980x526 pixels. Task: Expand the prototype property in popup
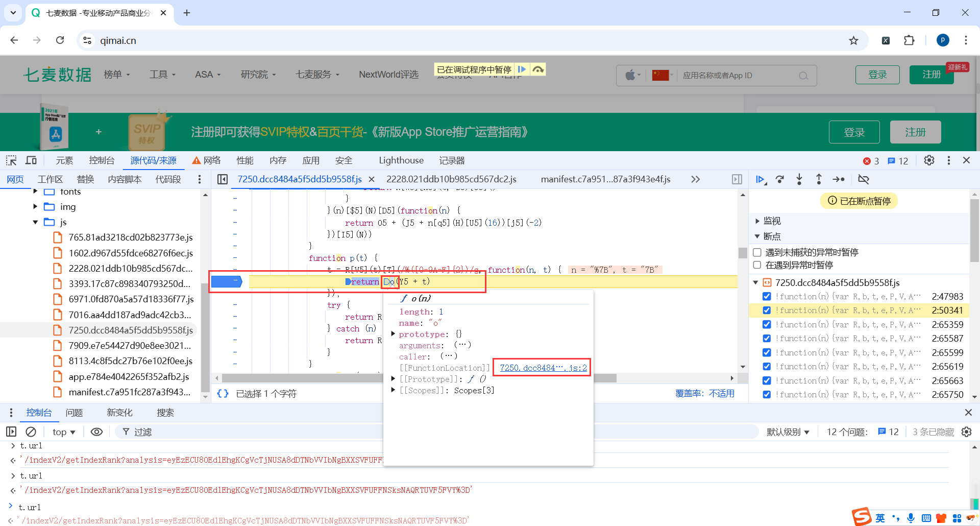pos(393,334)
